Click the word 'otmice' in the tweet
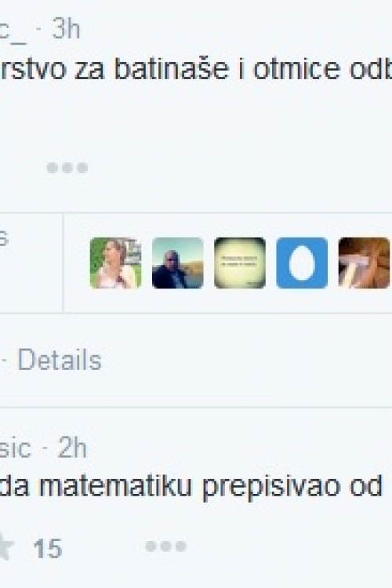Screen dimensions: 392x588 [296, 69]
